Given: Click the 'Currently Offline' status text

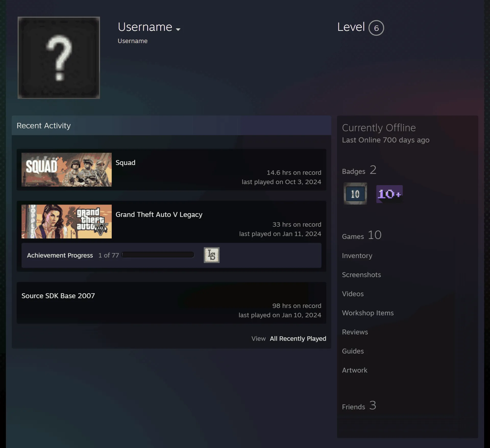Looking at the screenshot, I should click(x=379, y=128).
